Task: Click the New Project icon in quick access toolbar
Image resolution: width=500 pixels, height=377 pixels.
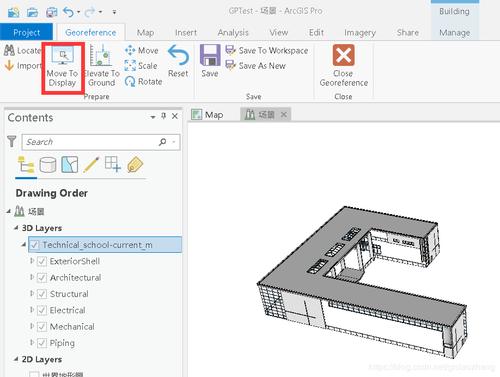Action: point(14,12)
